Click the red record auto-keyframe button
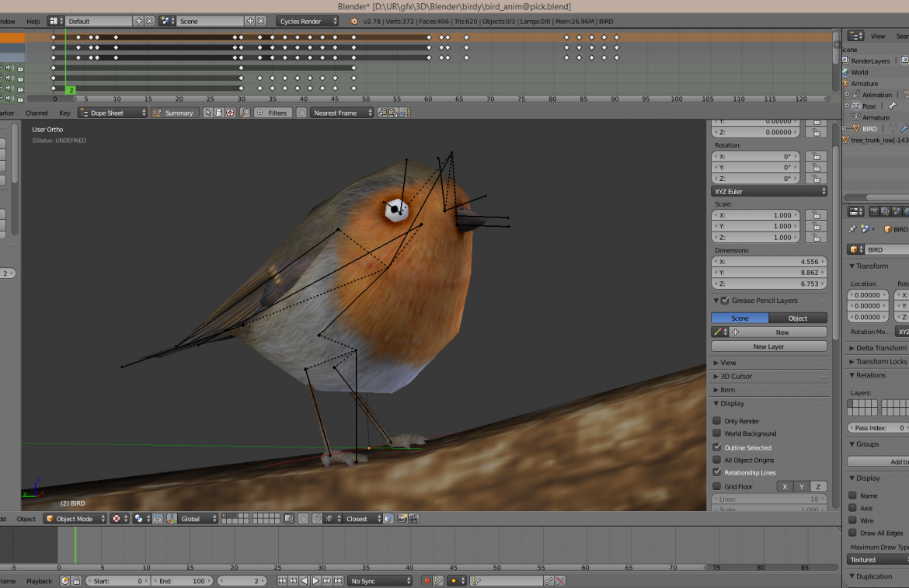Image resolution: width=909 pixels, height=588 pixels. [x=427, y=581]
